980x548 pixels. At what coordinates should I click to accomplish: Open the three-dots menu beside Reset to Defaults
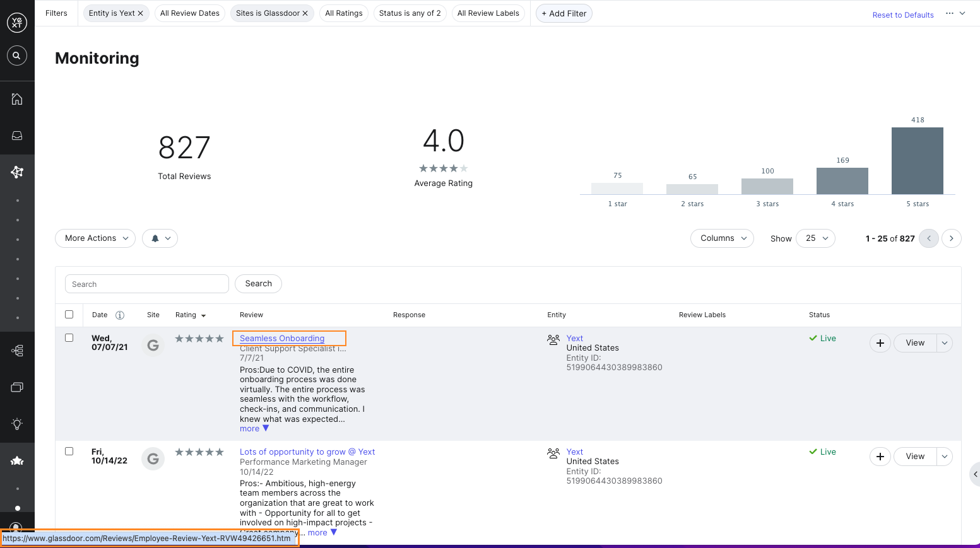coord(949,13)
